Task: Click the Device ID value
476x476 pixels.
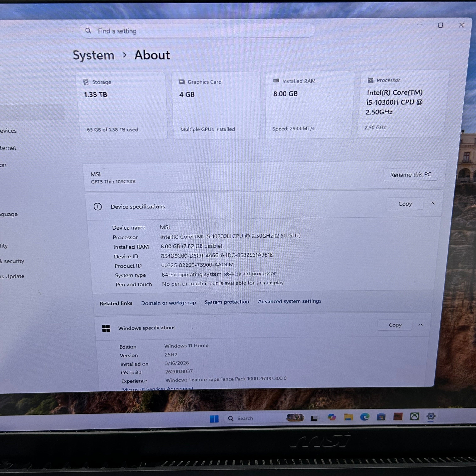Action: (x=217, y=255)
